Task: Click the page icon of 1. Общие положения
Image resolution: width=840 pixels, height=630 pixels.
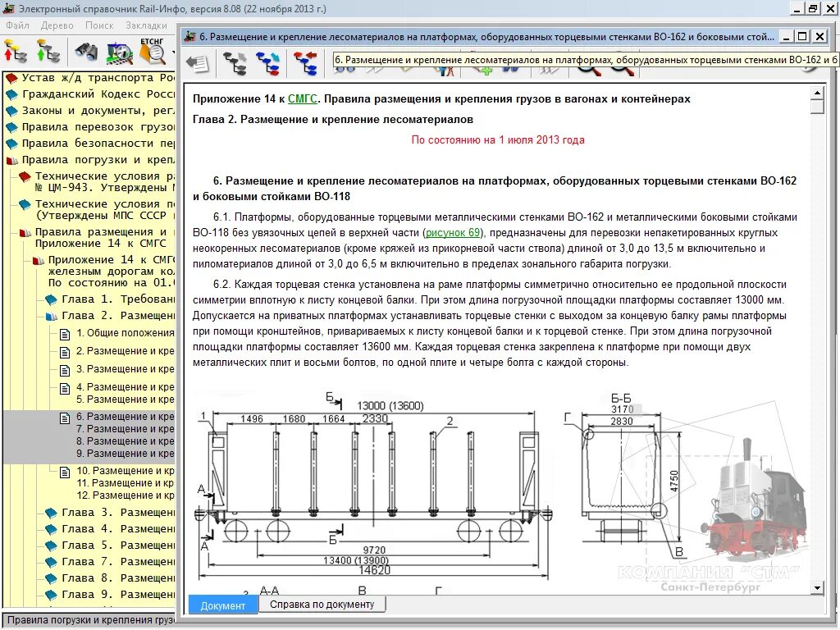Action: [65, 335]
